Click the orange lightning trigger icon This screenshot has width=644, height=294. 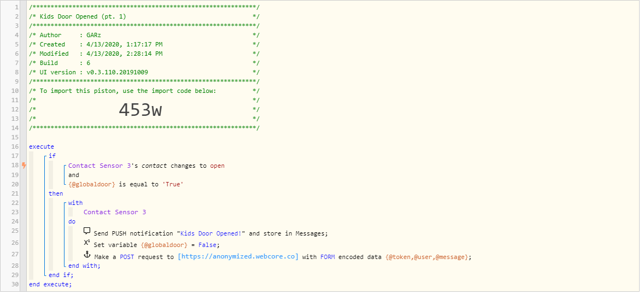[x=24, y=166]
